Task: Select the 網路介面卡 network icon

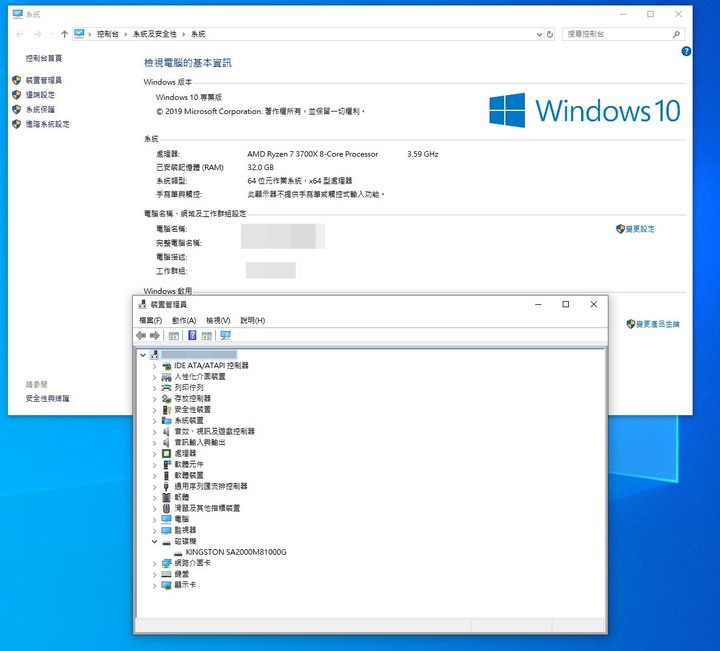Action: [166, 563]
